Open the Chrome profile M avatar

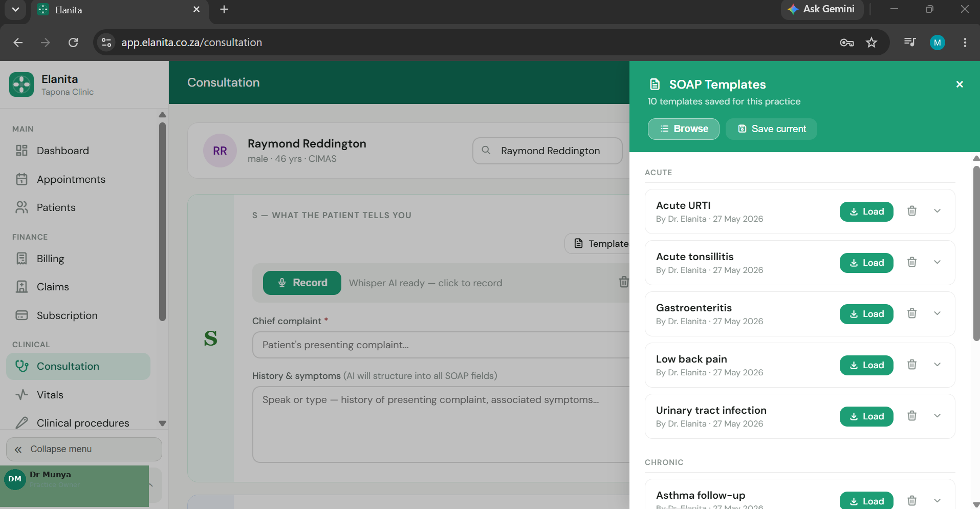click(x=938, y=43)
